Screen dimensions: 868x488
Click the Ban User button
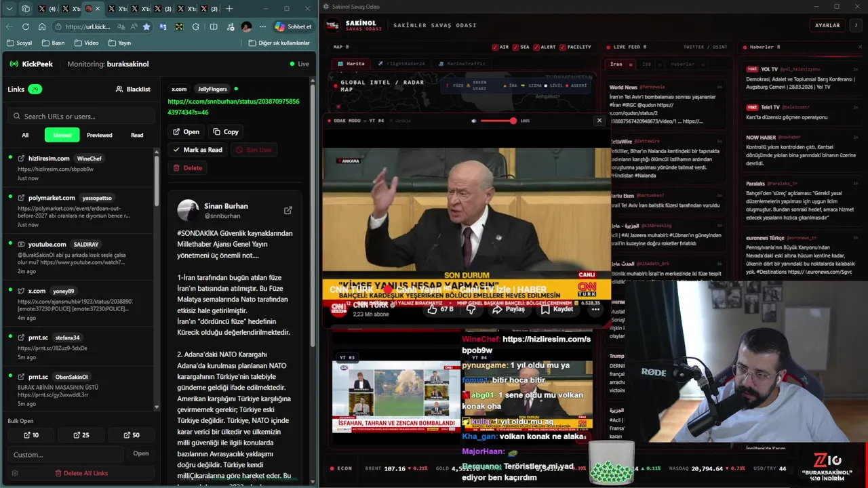pos(254,150)
